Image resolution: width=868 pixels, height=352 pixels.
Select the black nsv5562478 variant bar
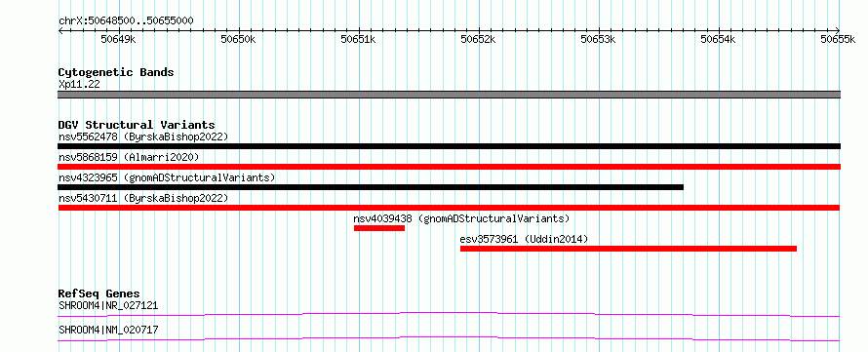(449, 146)
